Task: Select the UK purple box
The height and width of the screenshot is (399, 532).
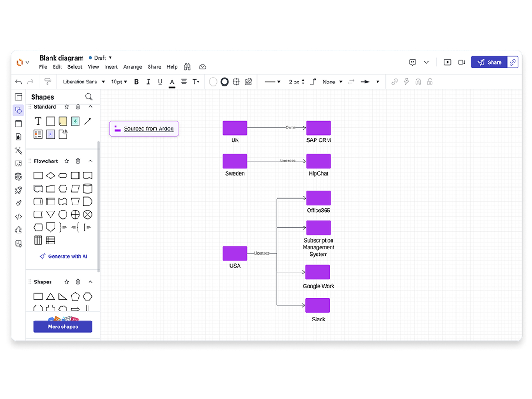Action: (x=235, y=128)
